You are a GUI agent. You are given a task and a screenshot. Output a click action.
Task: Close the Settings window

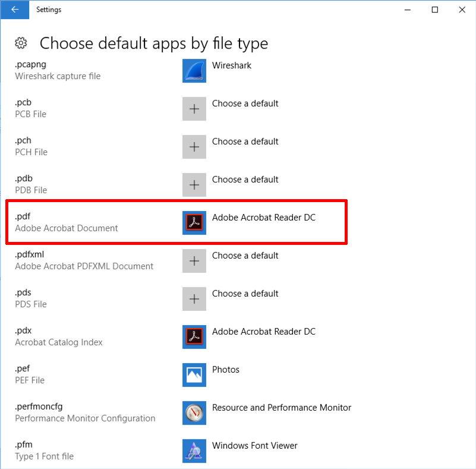462,10
